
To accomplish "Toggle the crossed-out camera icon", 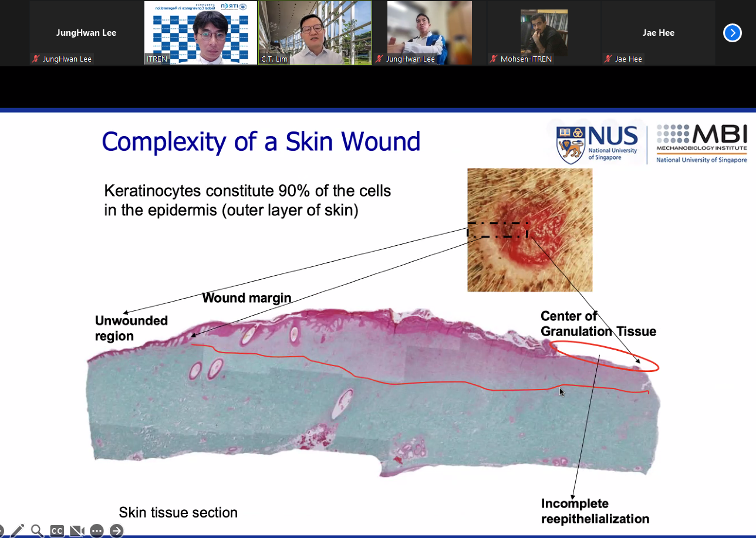I will [77, 531].
